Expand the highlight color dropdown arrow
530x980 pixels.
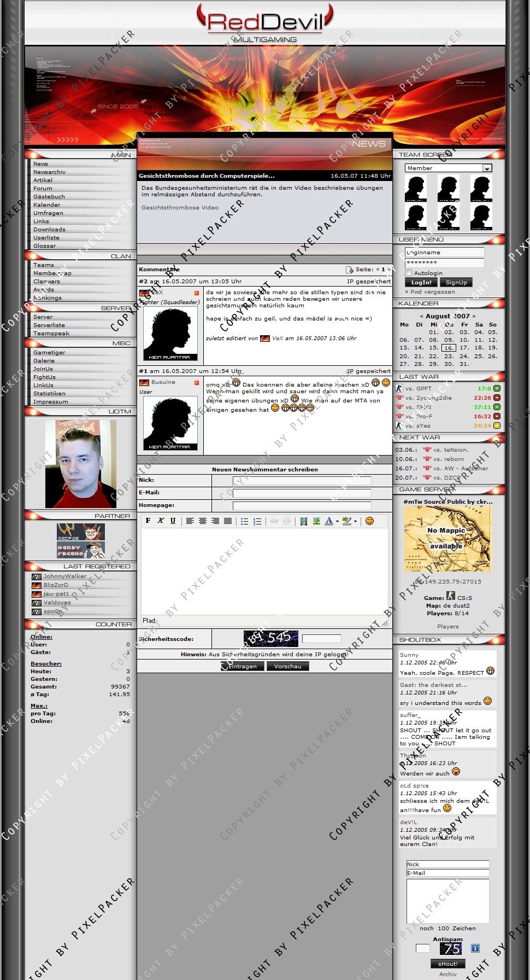(356, 521)
